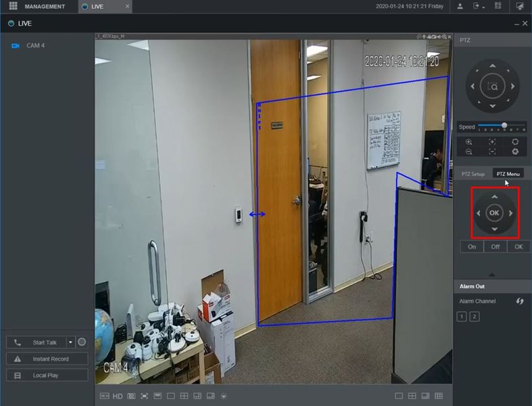Click the focus near plus icon
The height and width of the screenshot is (406, 532).
tap(492, 142)
